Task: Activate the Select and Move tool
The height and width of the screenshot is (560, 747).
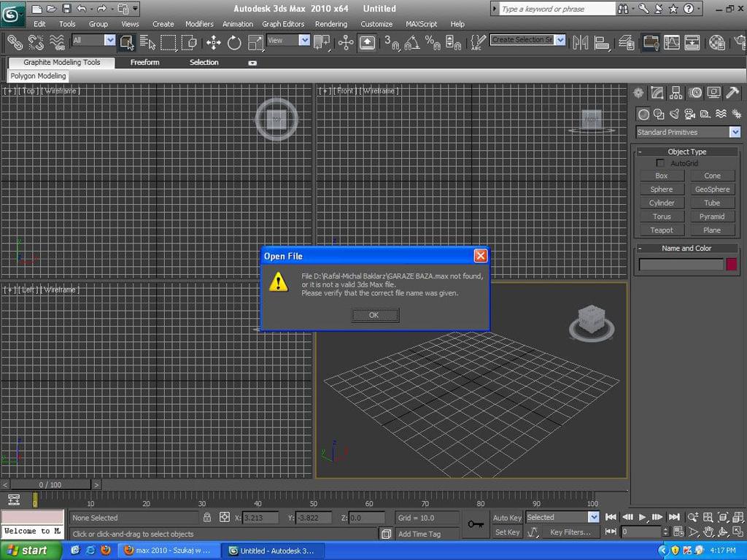Action: 214,43
